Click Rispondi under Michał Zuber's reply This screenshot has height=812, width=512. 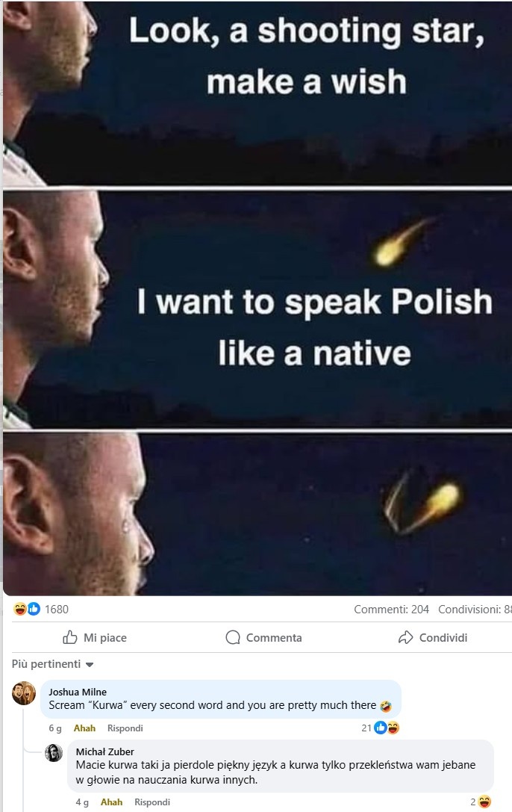point(152,802)
